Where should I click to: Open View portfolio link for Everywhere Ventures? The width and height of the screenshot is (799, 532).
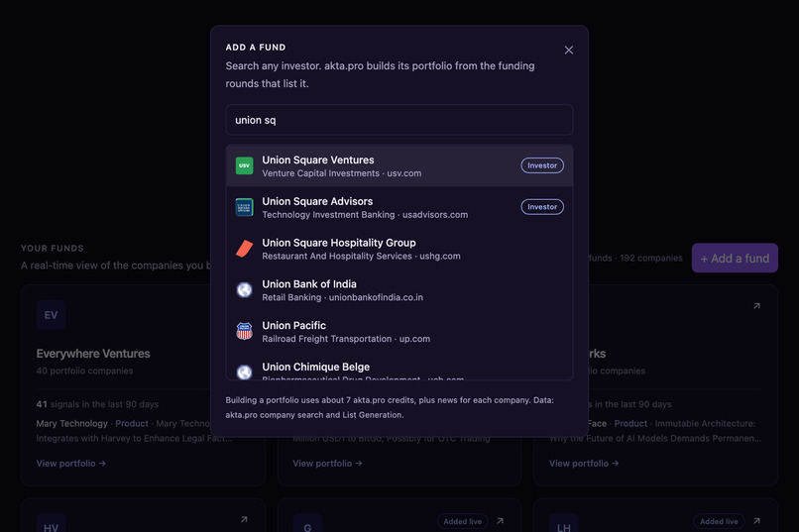point(70,464)
